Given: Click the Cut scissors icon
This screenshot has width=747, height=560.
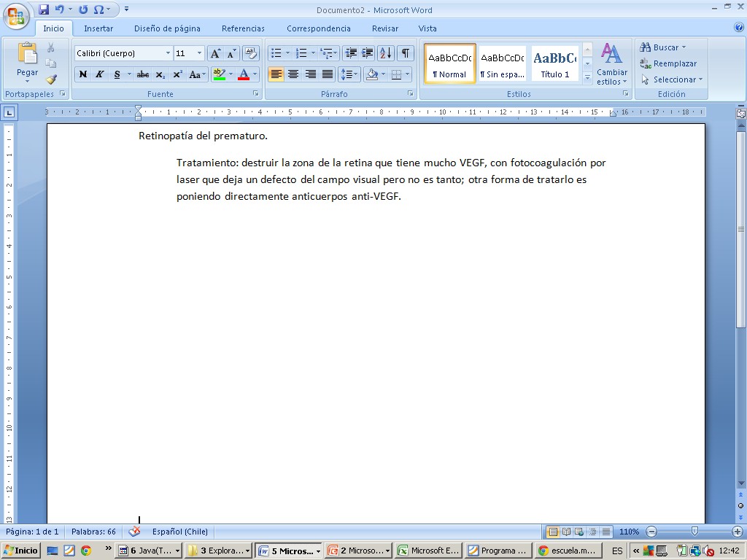Looking at the screenshot, I should coord(51,47).
